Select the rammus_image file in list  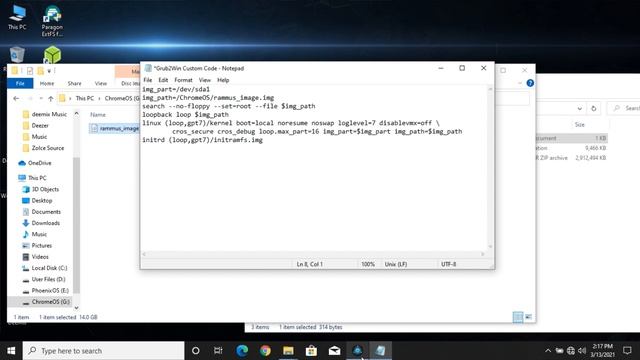coord(115,128)
